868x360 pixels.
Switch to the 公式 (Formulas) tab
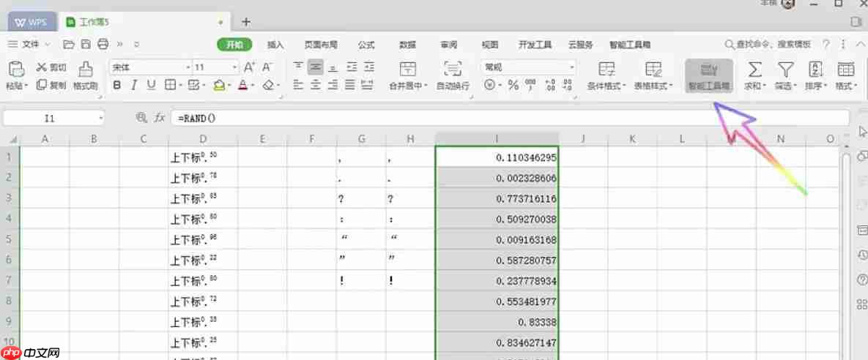click(366, 45)
